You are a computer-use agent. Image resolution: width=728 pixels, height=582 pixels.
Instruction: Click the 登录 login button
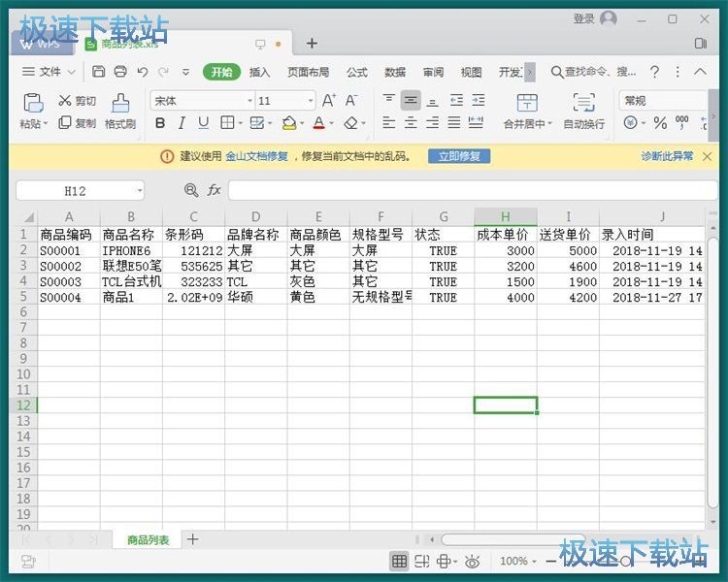pyautogui.click(x=583, y=18)
